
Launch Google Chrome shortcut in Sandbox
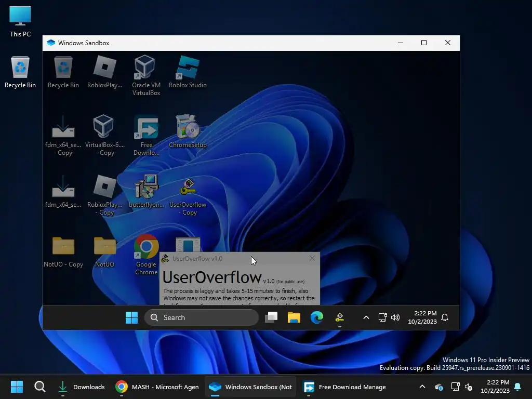(x=146, y=255)
